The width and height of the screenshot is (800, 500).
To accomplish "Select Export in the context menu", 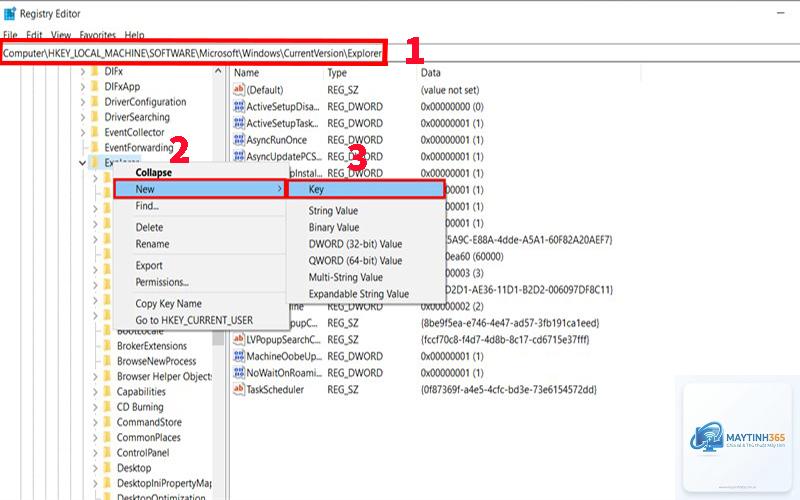I will point(201,266).
